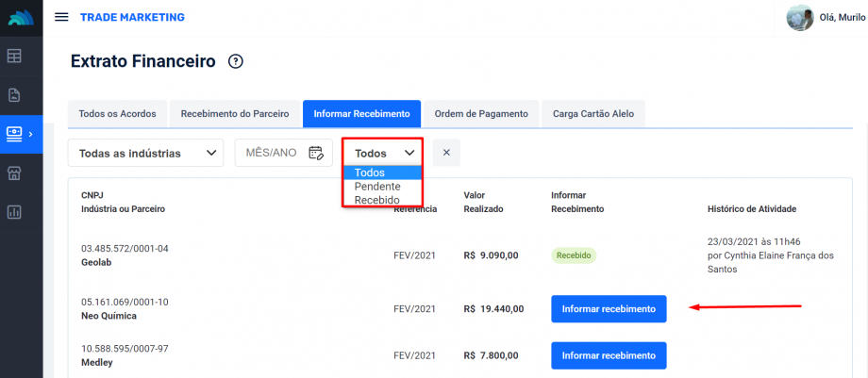Viewport: 868px width, 378px height.
Task: Open the bar chart sidebar icon
Action: pyautogui.click(x=15, y=212)
